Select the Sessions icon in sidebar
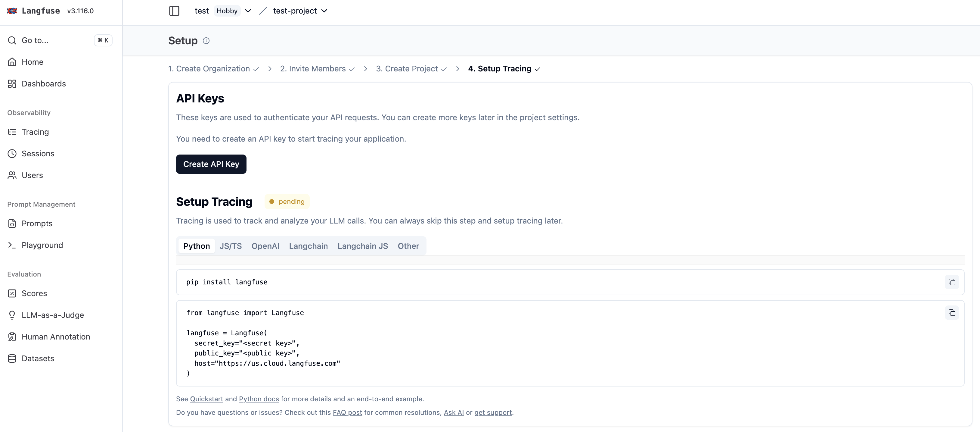Screen dimensions: 980x432 coord(12,153)
